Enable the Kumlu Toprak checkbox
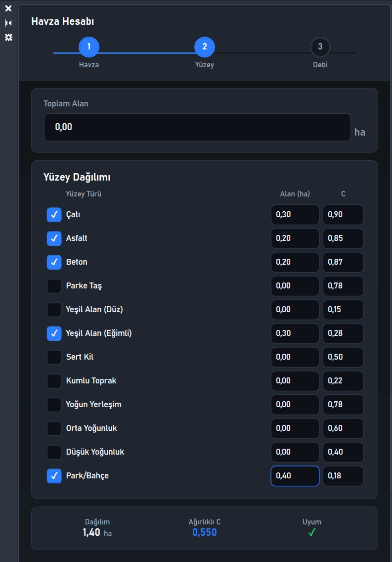The height and width of the screenshot is (562, 392). pos(54,381)
